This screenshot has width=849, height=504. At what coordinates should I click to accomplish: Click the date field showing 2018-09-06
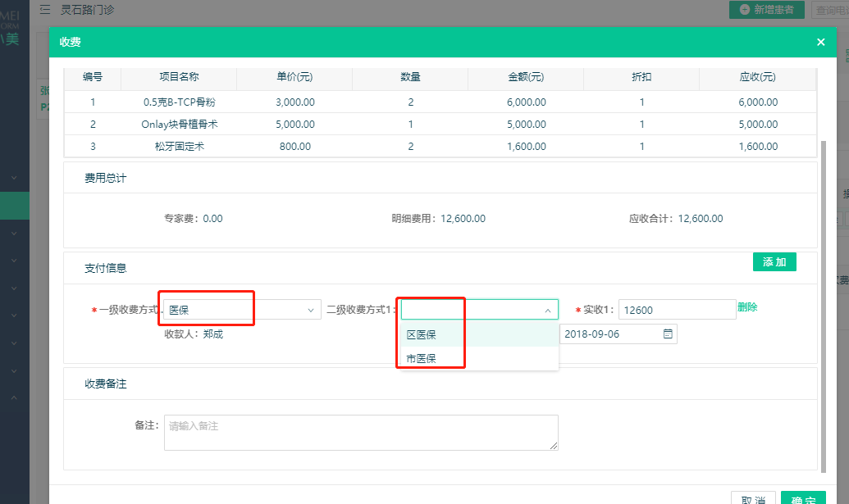[611, 334]
